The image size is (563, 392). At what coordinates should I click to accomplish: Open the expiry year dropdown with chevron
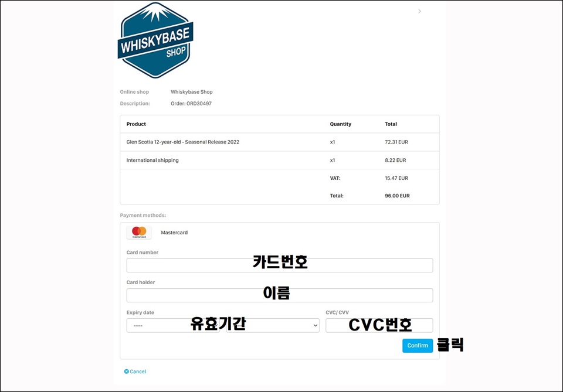click(x=273, y=325)
